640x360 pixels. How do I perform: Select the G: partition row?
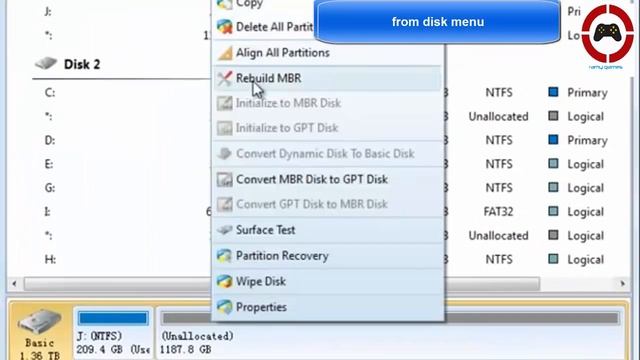click(318, 188)
